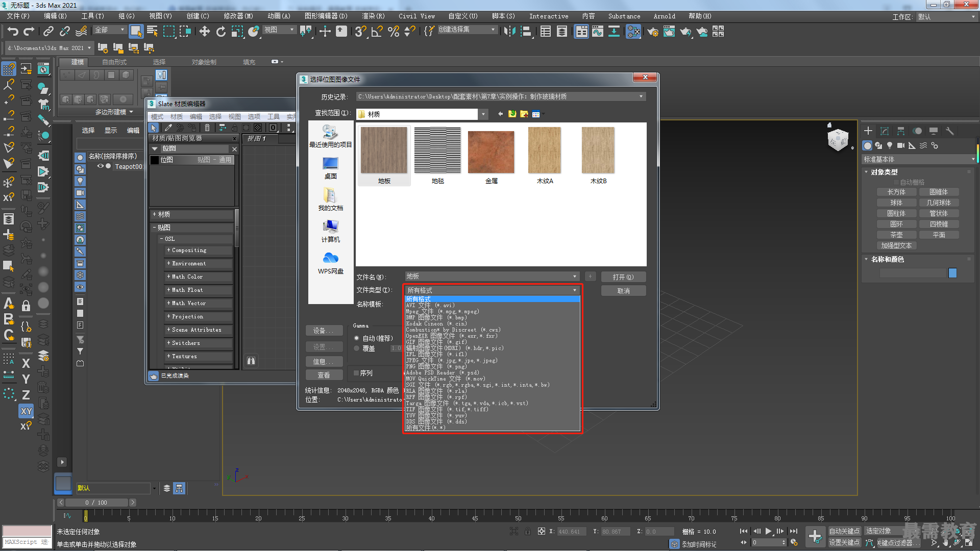Open the 文件名 filename dropdown arrow
The height and width of the screenshot is (551, 980).
click(575, 277)
